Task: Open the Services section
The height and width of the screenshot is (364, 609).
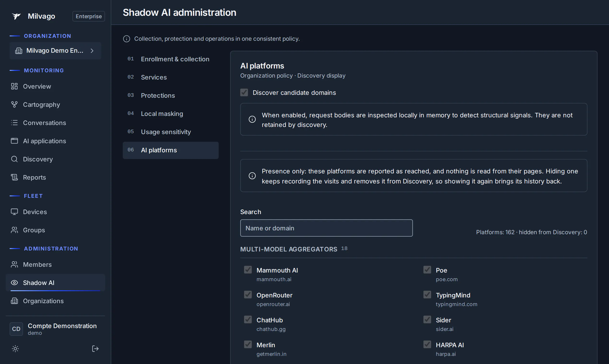Action: [171, 77]
